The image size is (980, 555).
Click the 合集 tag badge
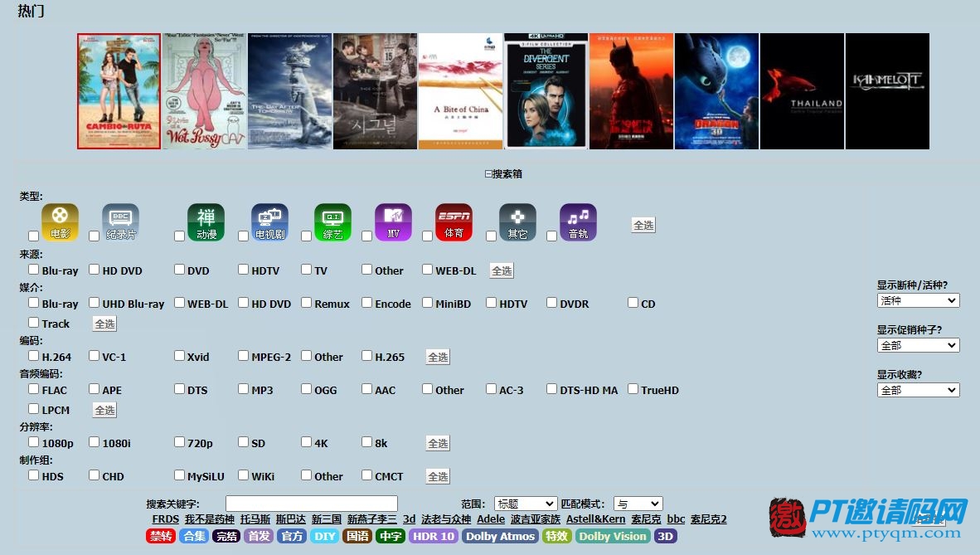click(x=194, y=536)
